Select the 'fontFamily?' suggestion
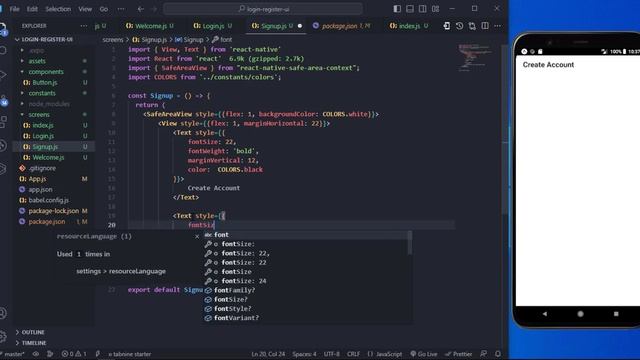 (x=306, y=290)
